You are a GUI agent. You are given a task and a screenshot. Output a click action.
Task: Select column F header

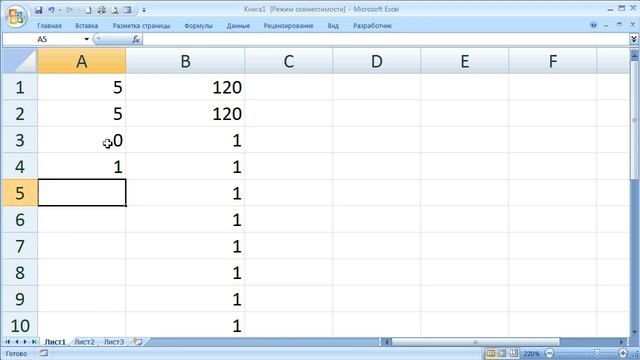(553, 61)
